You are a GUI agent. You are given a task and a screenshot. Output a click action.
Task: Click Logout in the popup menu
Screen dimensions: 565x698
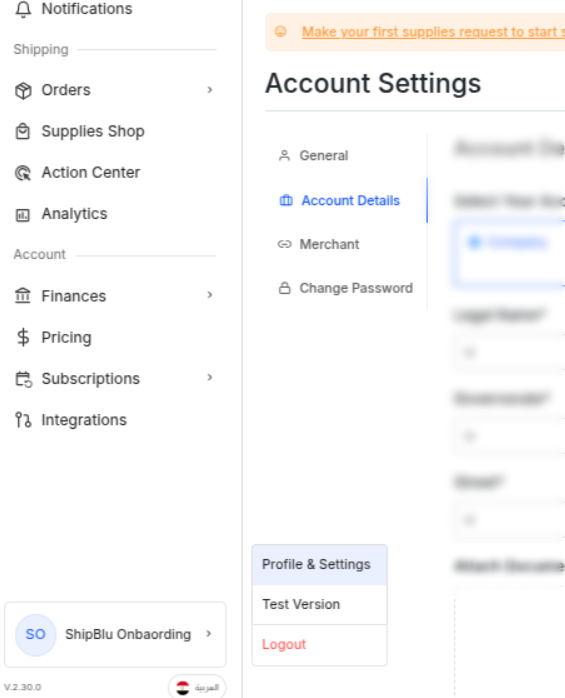pyautogui.click(x=319, y=645)
